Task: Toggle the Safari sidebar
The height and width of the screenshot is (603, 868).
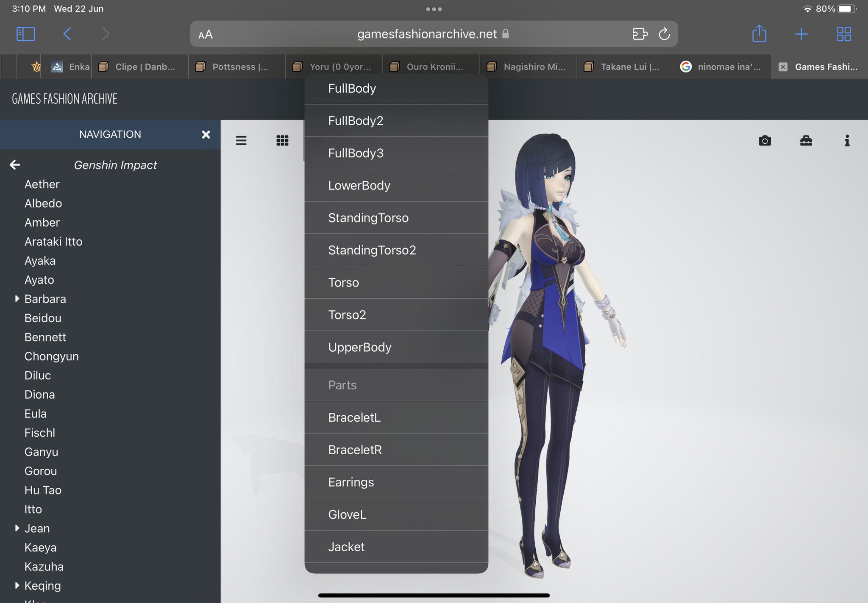Action: [x=25, y=34]
